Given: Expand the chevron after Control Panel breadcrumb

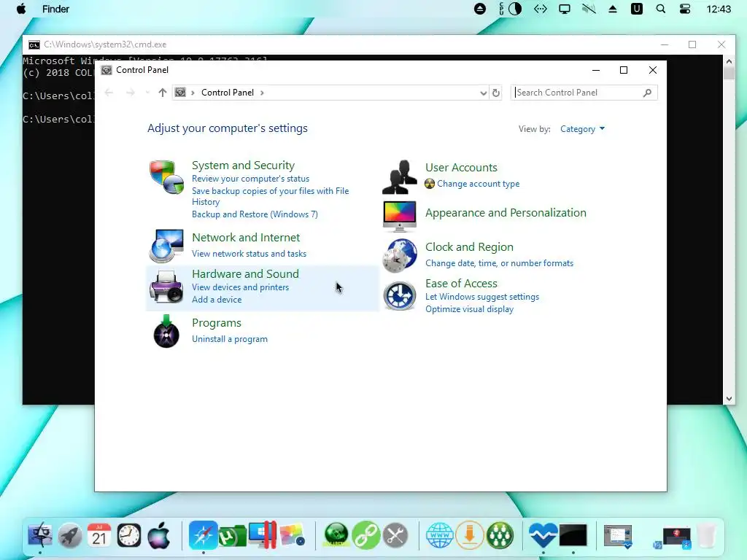Looking at the screenshot, I should (262, 93).
